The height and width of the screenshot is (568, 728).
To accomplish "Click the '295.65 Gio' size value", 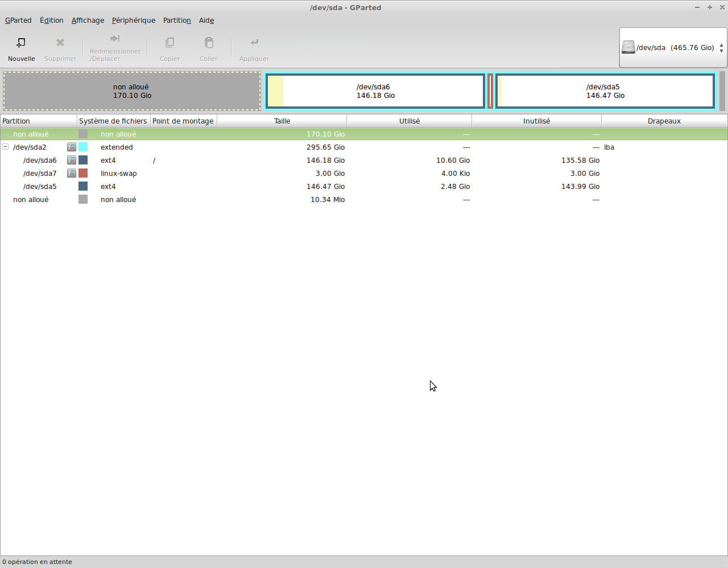I will pos(325,147).
